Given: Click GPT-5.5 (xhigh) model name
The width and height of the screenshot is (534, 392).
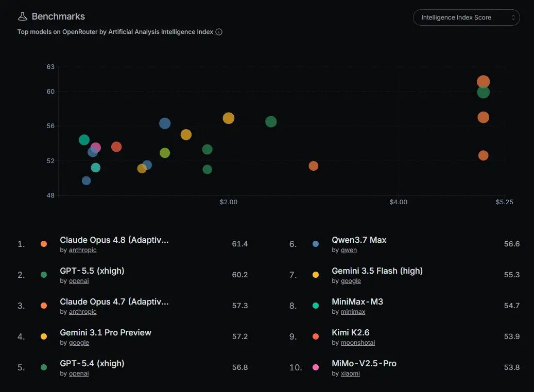Looking at the screenshot, I should (x=92, y=271).
